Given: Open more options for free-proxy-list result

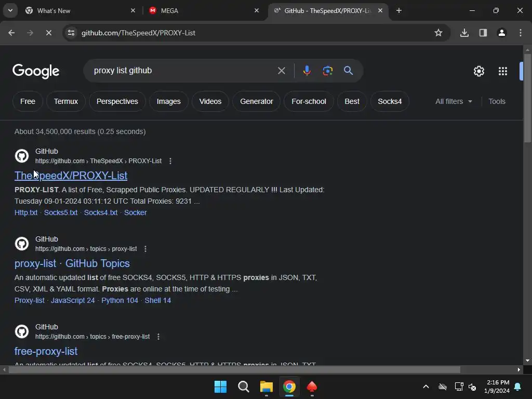Looking at the screenshot, I should coord(158,337).
